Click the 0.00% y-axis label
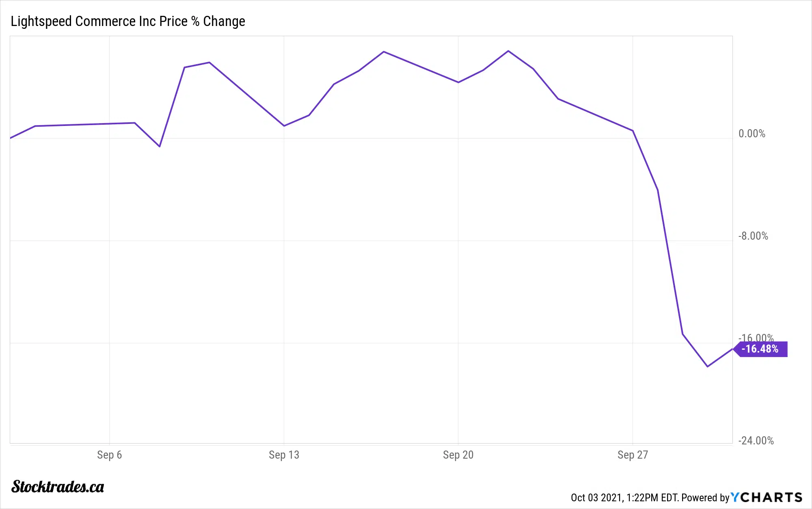 pyautogui.click(x=752, y=134)
